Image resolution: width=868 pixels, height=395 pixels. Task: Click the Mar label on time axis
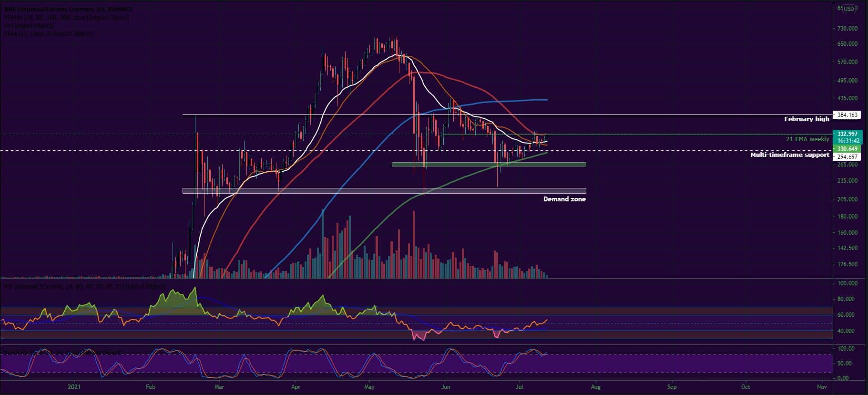pos(219,387)
